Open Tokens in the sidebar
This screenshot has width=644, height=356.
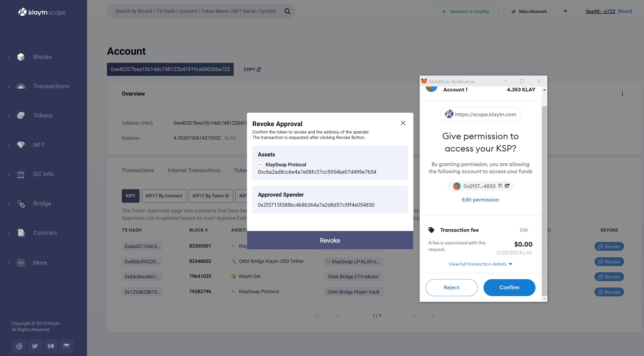43,115
